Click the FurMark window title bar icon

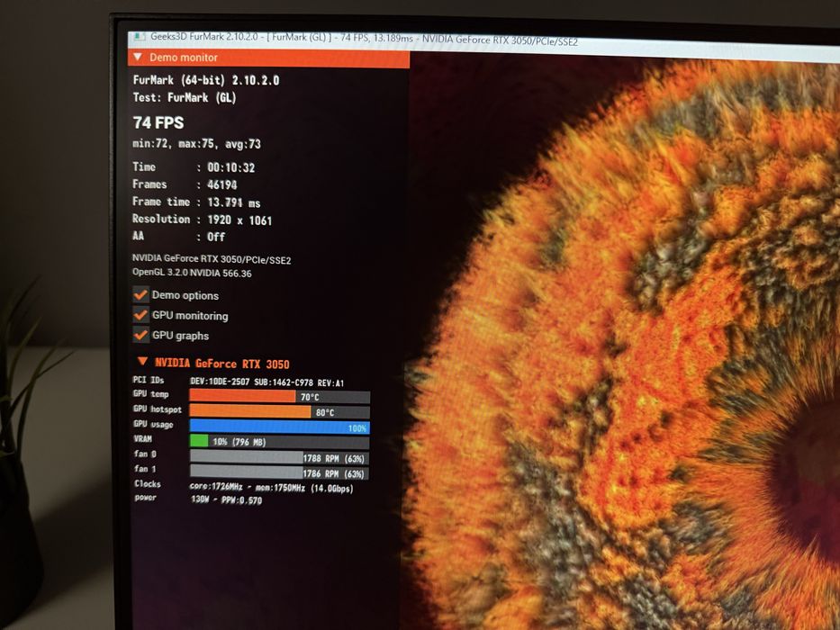(x=139, y=36)
